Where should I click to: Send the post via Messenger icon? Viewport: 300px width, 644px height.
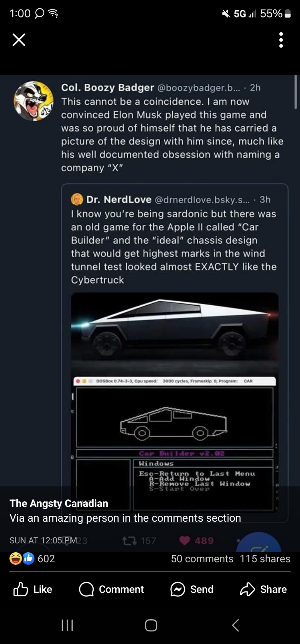(x=192, y=589)
